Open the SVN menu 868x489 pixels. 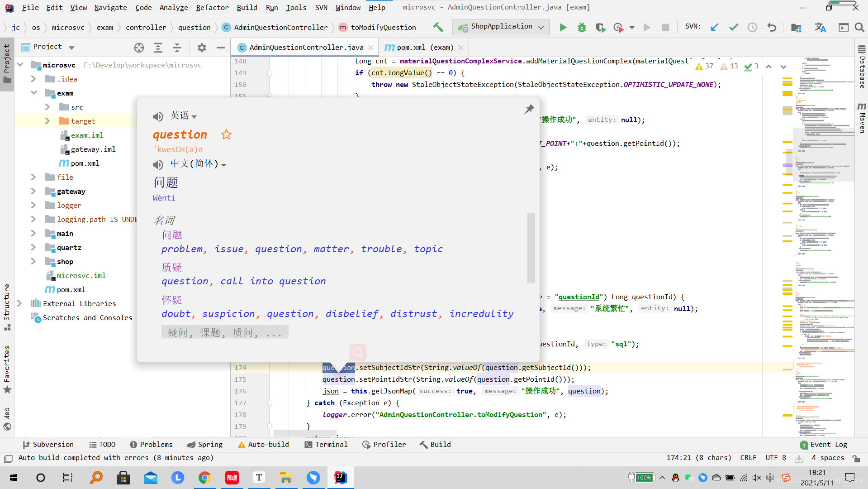click(321, 7)
